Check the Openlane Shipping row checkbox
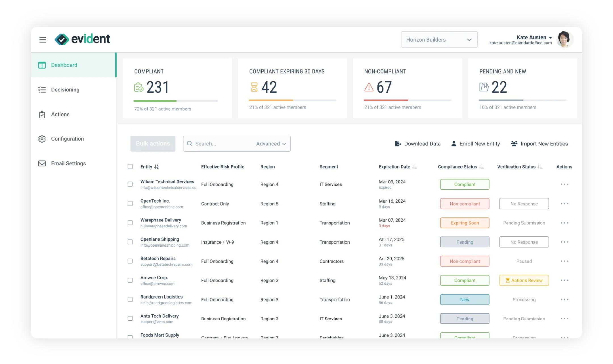The width and height of the screenshot is (613, 364). [x=130, y=242]
